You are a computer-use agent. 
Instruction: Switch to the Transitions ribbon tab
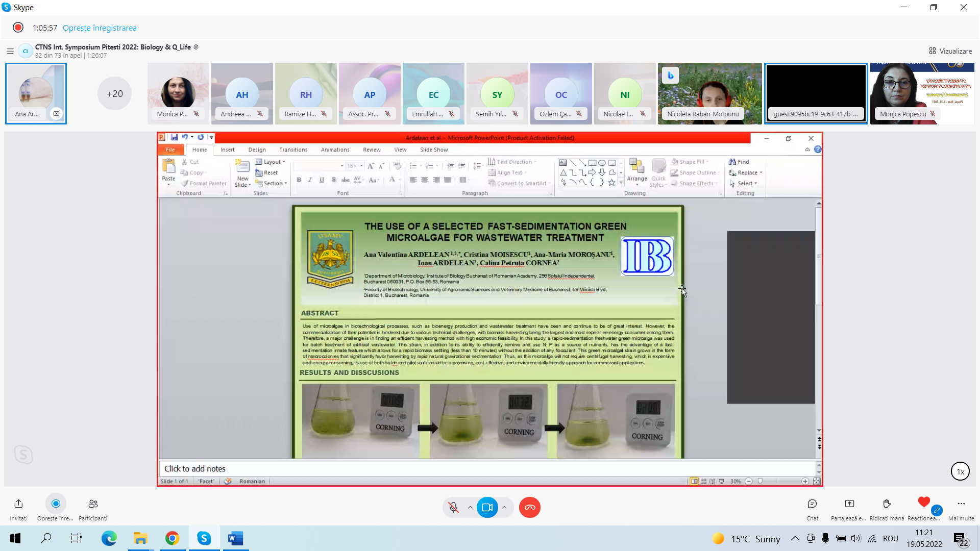click(293, 149)
